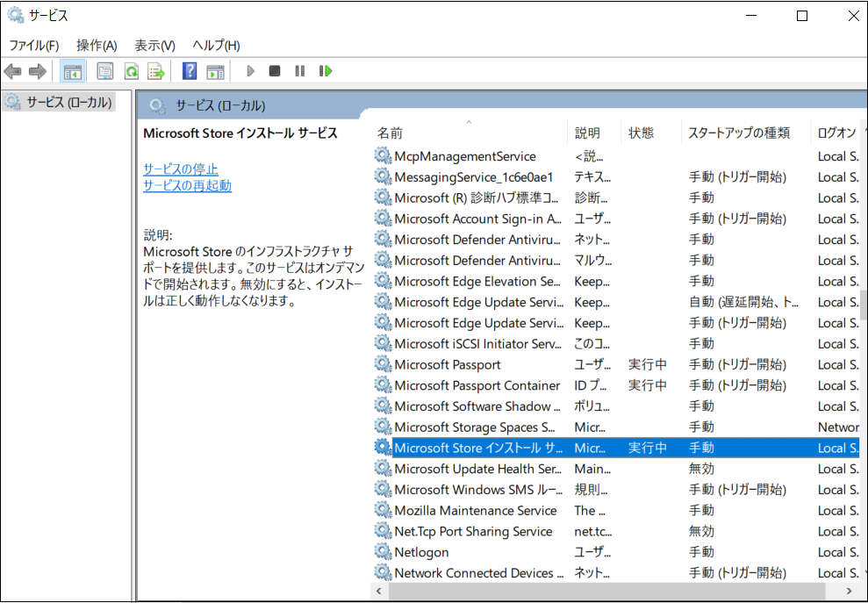Screen dimensions: 868x603
Task: Sort by スタートアップの種類 column header
Action: (746, 133)
